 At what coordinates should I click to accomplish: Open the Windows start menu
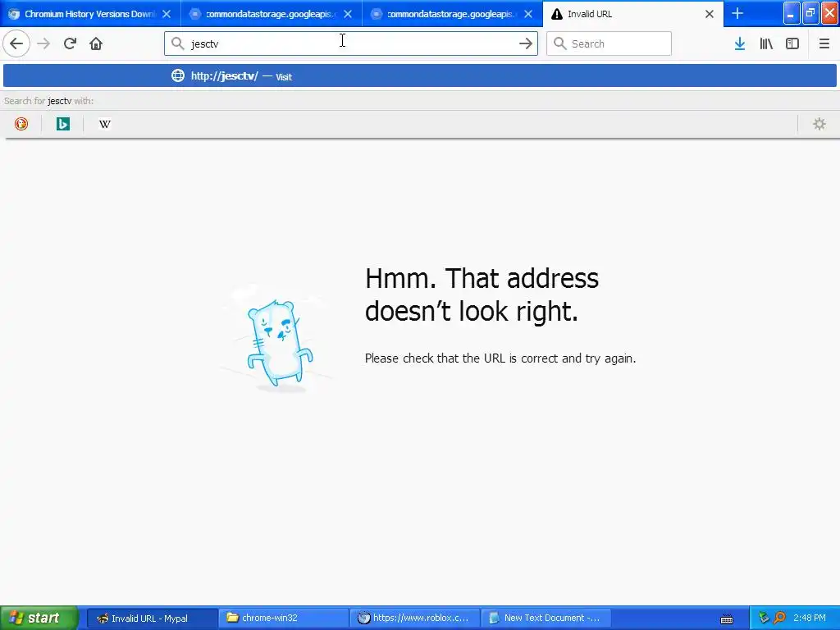39,618
